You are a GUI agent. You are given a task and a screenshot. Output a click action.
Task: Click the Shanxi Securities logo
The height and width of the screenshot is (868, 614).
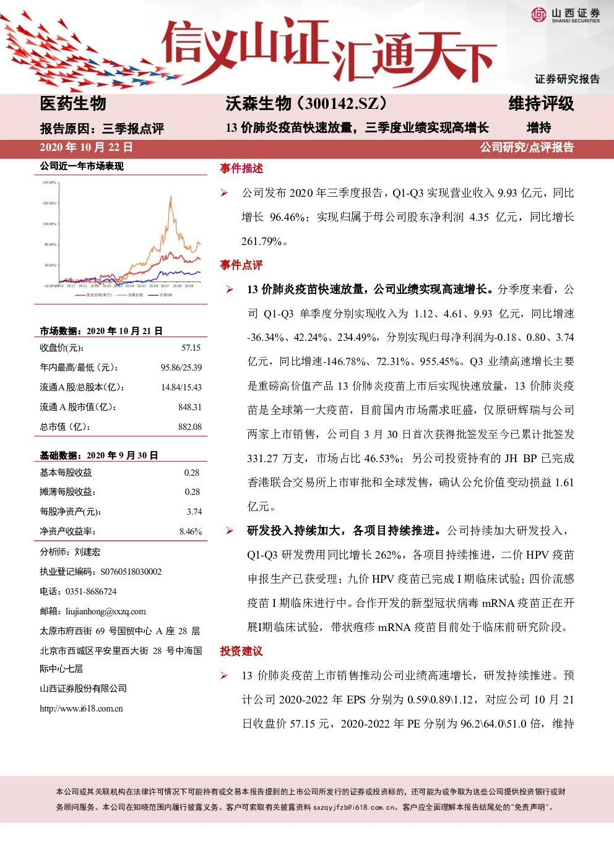pyautogui.click(x=566, y=15)
